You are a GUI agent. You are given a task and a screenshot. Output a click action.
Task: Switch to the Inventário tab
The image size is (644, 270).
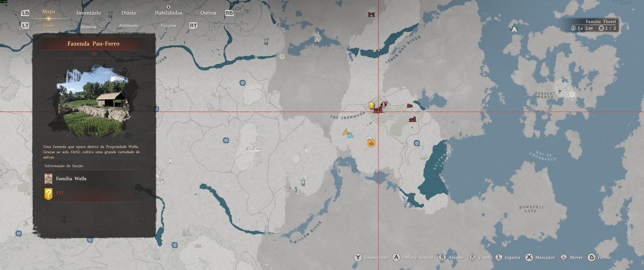[89, 13]
